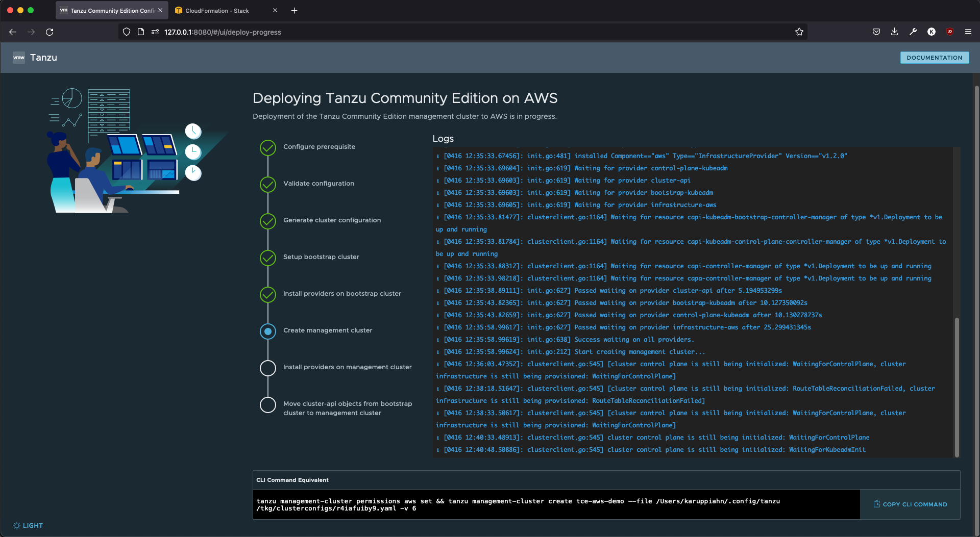Click the 'CLI Command Equivalent' heading
The height and width of the screenshot is (537, 980).
292,480
